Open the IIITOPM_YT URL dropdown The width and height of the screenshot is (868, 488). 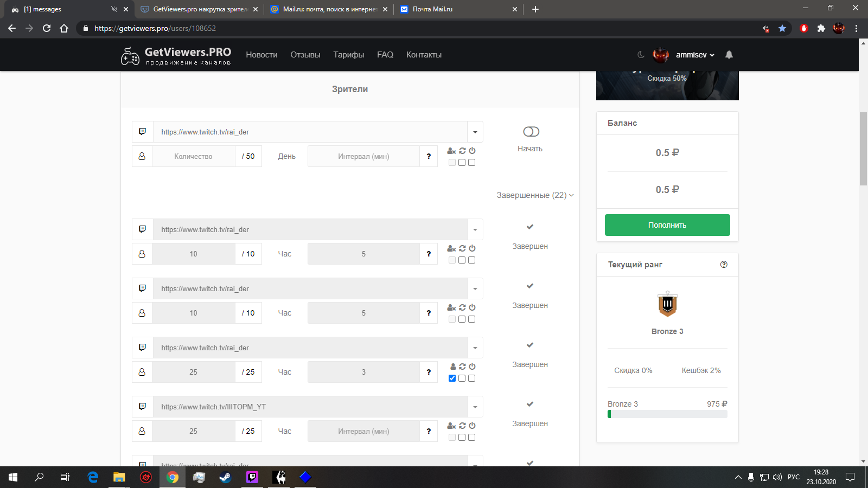tap(475, 407)
